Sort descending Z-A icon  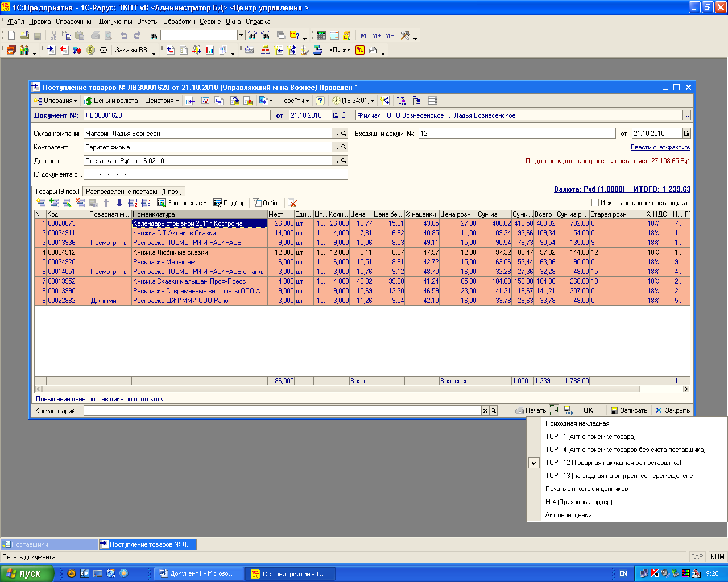(146, 203)
